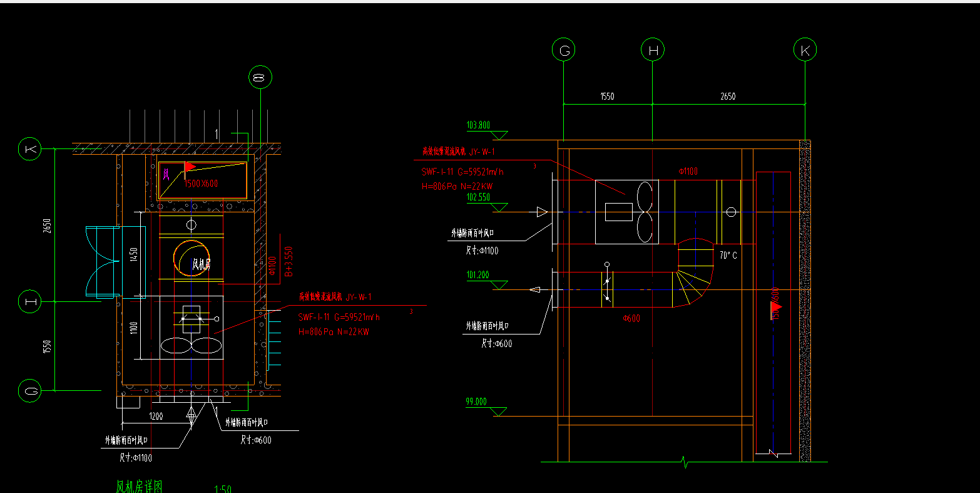
Task: Click vertical dimension 1100 beside the fan in plan
Action: (133, 327)
